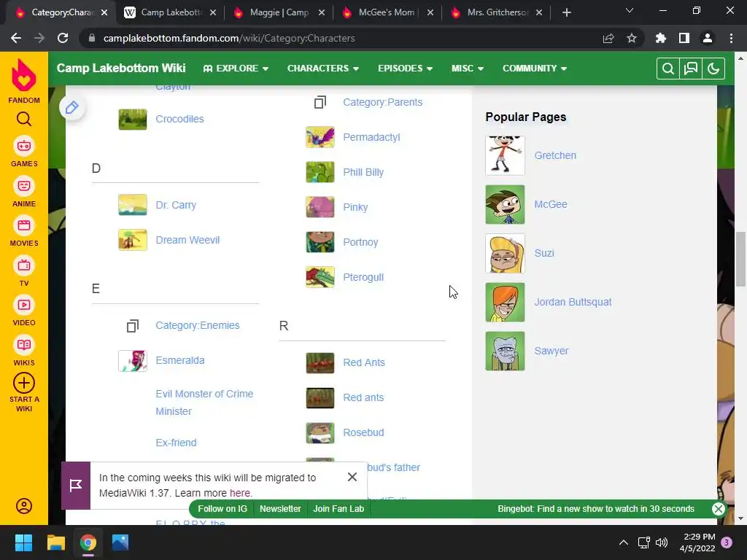This screenshot has height=560, width=747.
Task: Open File Explorer from taskbar
Action: point(55,542)
